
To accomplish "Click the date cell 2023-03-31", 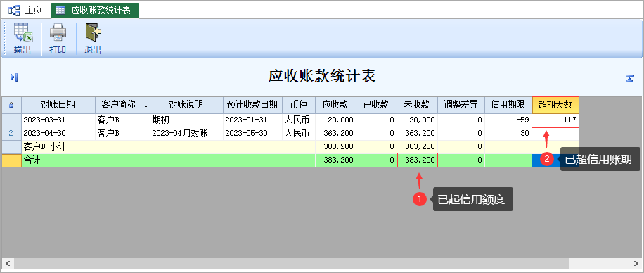I will pyautogui.click(x=58, y=120).
